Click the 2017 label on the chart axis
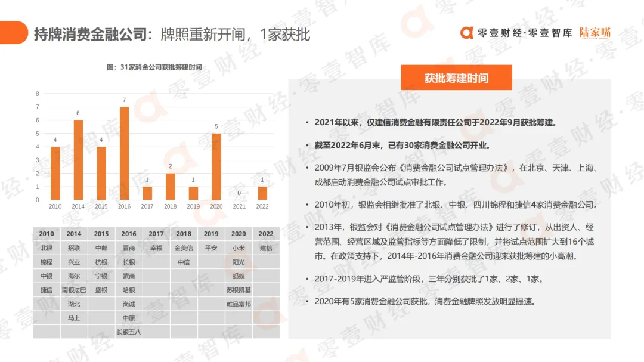The width and height of the screenshot is (644, 362). tap(147, 206)
